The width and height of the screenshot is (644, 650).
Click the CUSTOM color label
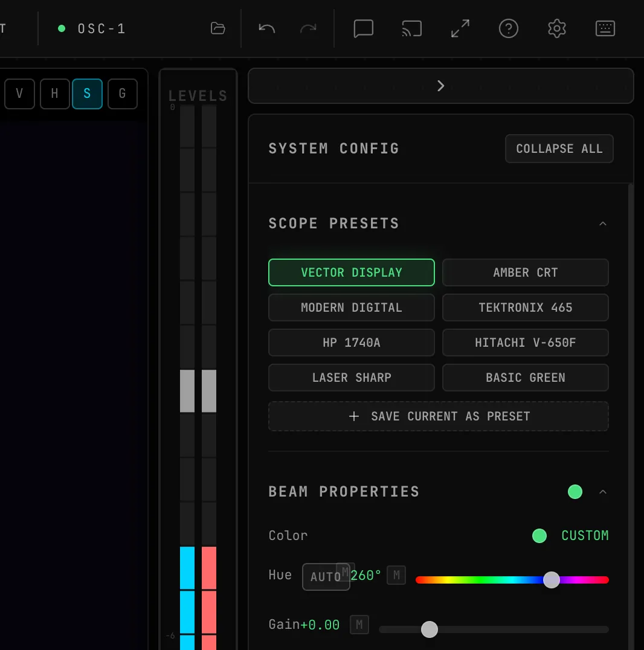click(x=585, y=536)
